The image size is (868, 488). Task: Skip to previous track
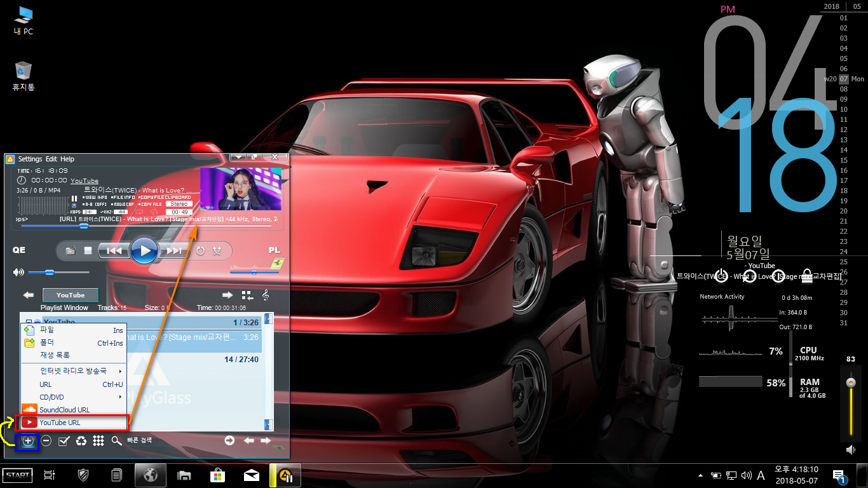point(114,251)
